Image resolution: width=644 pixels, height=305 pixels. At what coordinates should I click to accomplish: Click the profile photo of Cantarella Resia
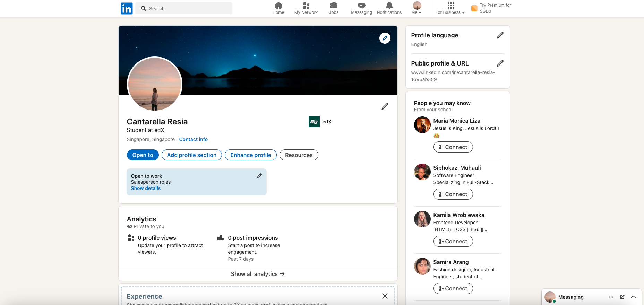(155, 84)
